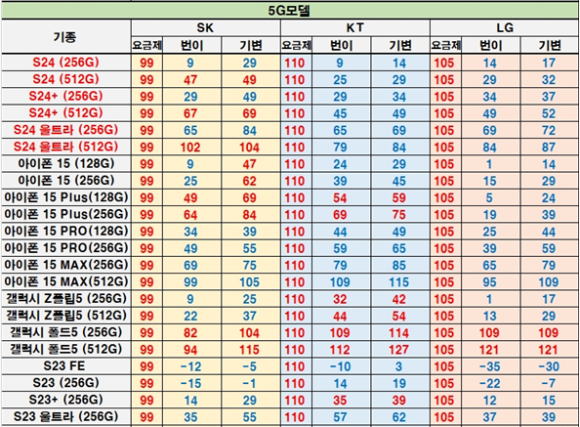This screenshot has height=427, width=580.
Task: Click the SK 번이 value 102 cell
Action: 192,147
